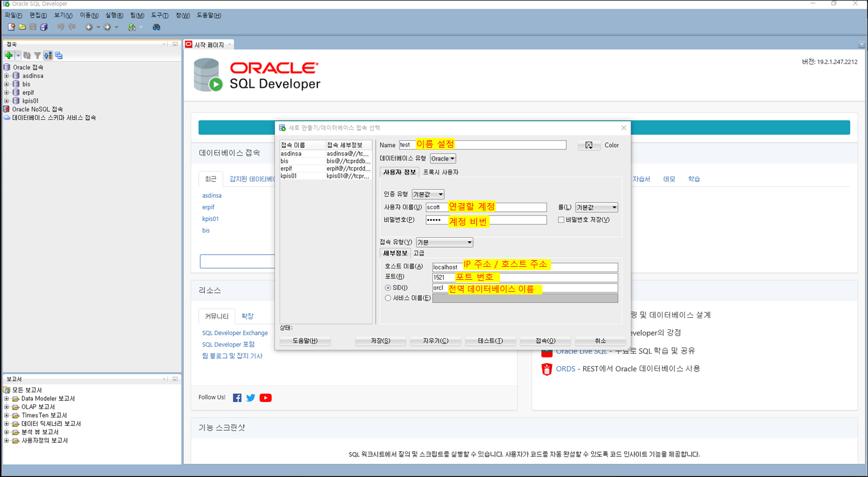Navigate back with the left arrow icon
The width and height of the screenshot is (868, 477).
(x=89, y=27)
